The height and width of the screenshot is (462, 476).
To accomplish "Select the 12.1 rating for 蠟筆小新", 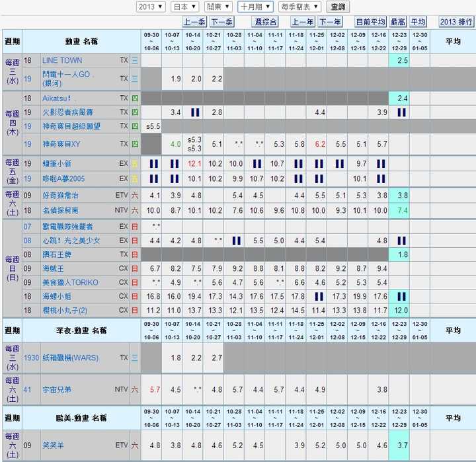I will click(x=194, y=164).
